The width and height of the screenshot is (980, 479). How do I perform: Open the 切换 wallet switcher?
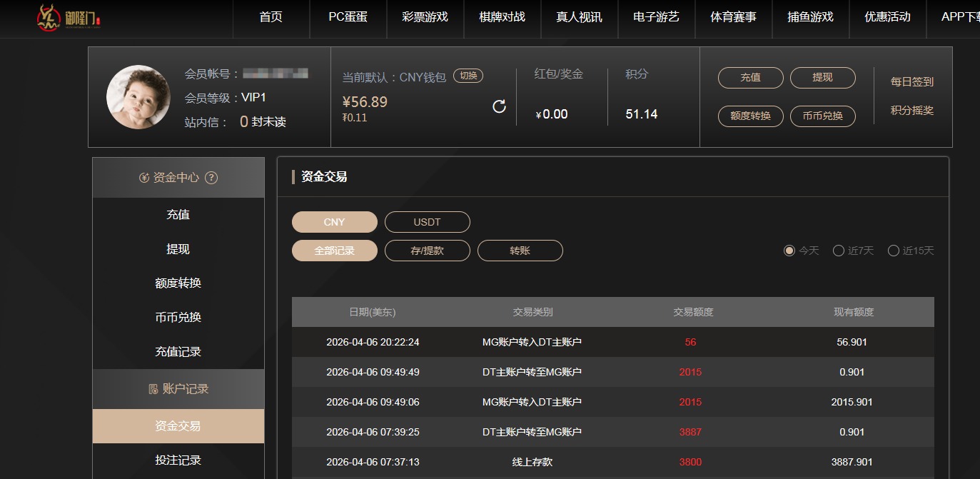pos(468,74)
